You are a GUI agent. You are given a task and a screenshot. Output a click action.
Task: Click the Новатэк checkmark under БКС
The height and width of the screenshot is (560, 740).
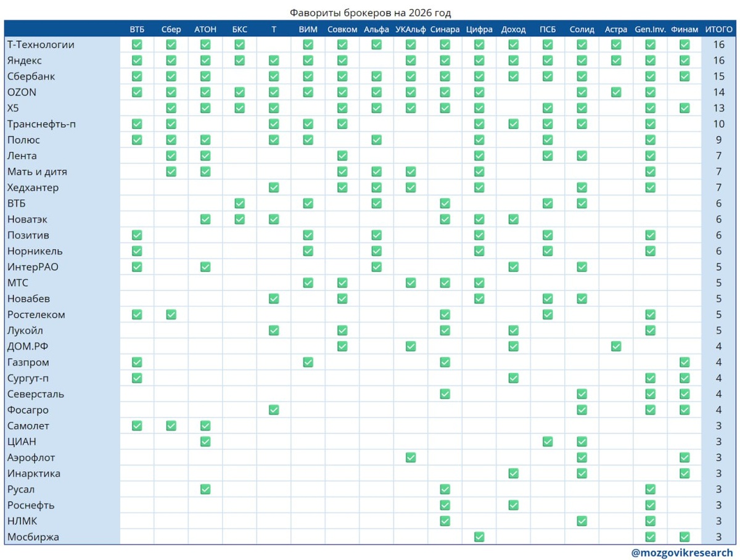pyautogui.click(x=239, y=220)
